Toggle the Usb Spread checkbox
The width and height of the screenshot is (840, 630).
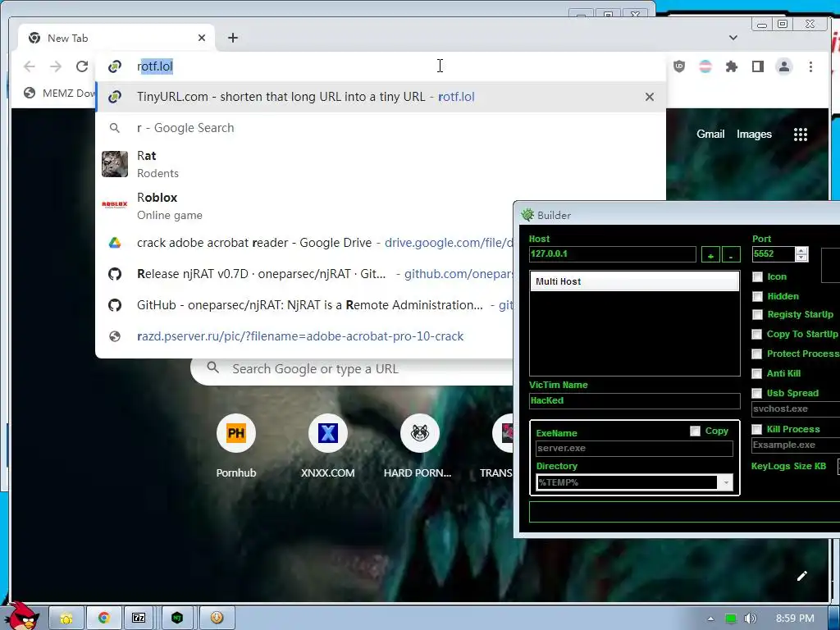click(x=757, y=394)
